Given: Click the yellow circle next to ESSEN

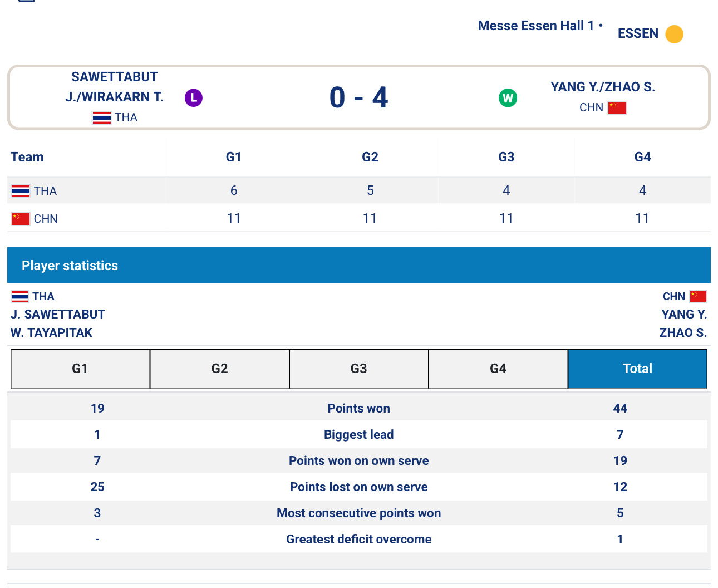Looking at the screenshot, I should coord(674,34).
